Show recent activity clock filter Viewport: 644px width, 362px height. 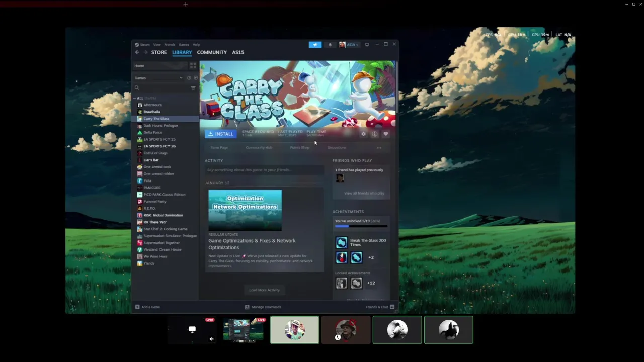click(x=189, y=78)
